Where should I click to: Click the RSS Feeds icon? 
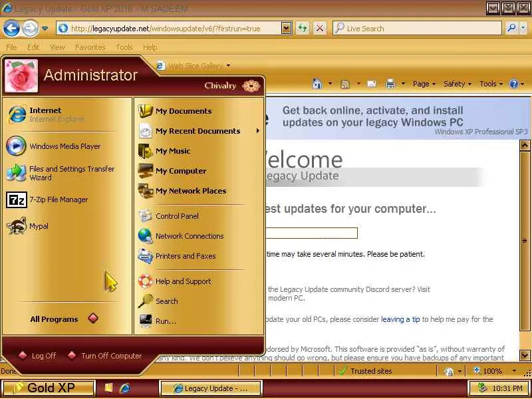pyautogui.click(x=345, y=84)
